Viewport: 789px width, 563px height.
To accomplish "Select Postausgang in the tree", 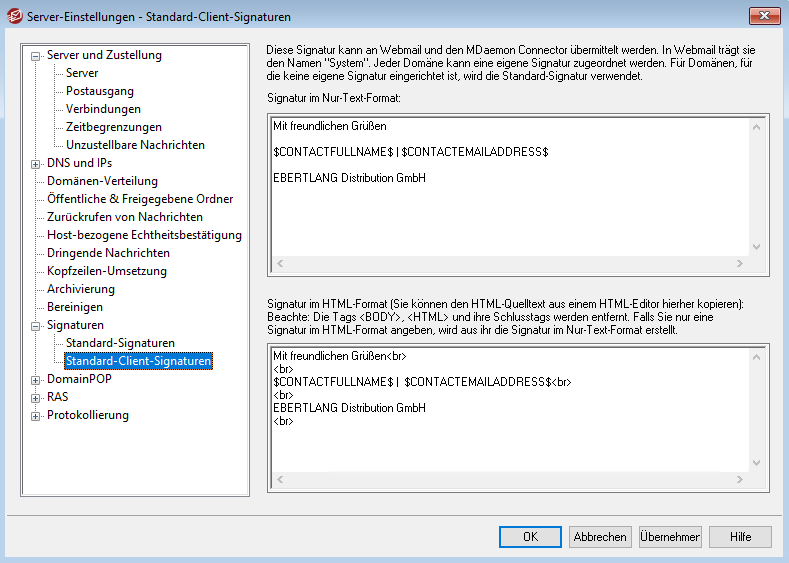I will tap(99, 91).
